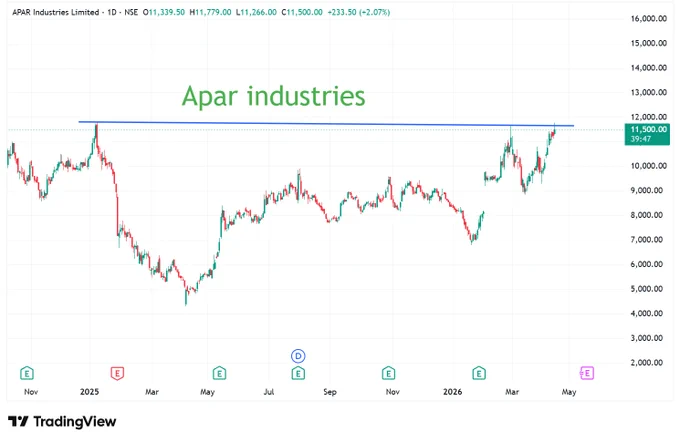
Task: Open the purple upcoming earnings marker
Action: point(587,373)
